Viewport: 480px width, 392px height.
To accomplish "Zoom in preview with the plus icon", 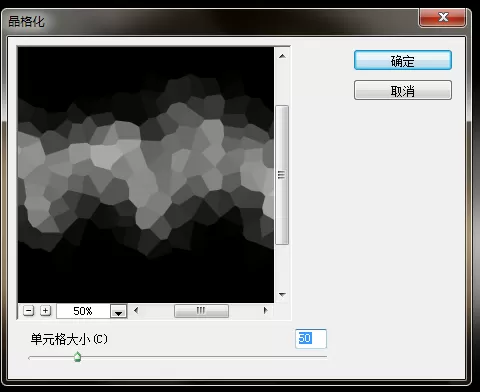I will point(45,311).
